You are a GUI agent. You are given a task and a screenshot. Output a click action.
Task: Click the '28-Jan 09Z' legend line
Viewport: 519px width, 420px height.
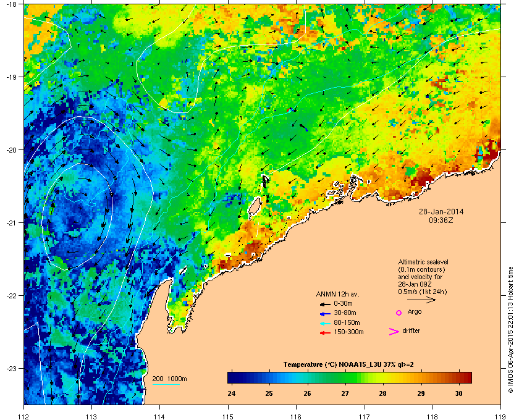click(x=415, y=284)
